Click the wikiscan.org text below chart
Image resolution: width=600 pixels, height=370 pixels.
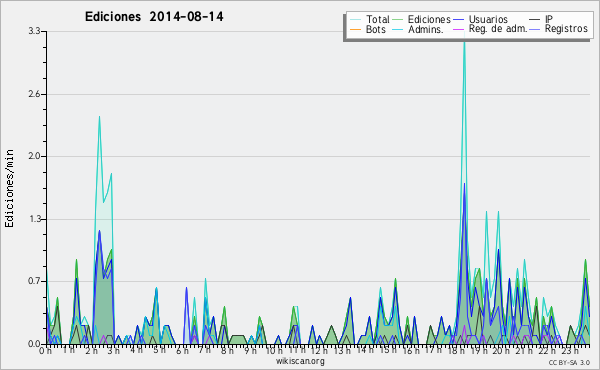click(300, 361)
